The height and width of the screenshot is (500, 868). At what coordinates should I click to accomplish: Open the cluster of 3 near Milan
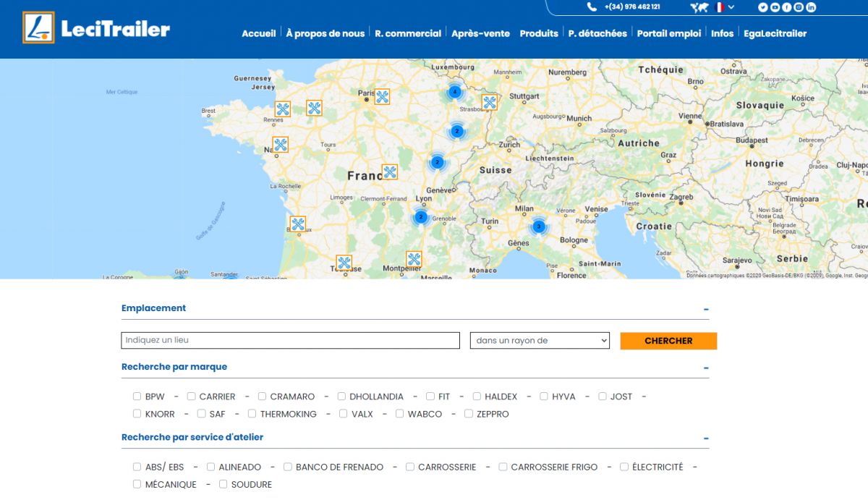[538, 226]
